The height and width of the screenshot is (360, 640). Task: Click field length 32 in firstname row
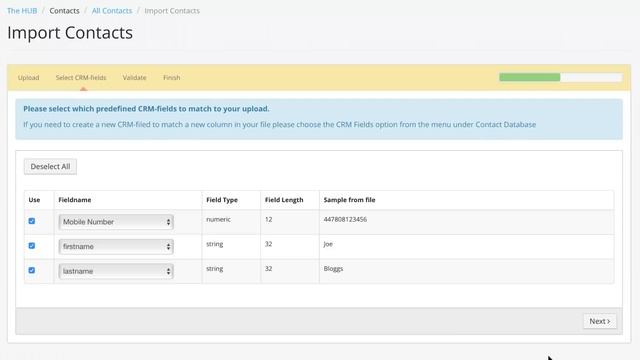tap(269, 244)
